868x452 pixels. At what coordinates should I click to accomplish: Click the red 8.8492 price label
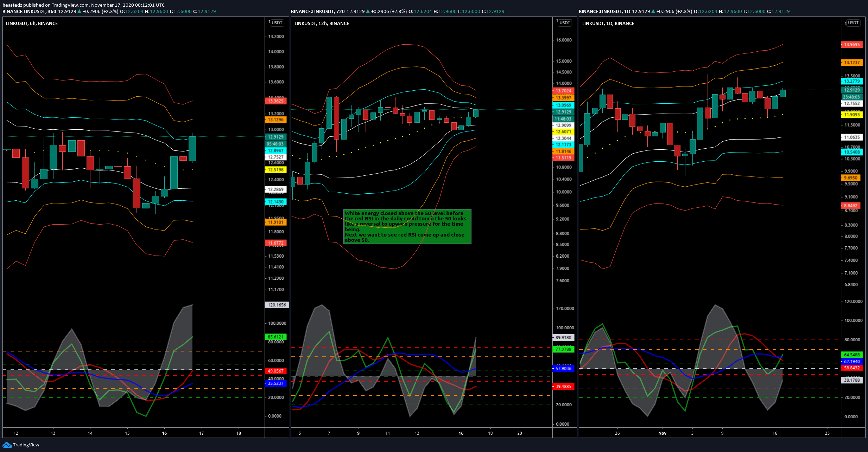coord(851,206)
